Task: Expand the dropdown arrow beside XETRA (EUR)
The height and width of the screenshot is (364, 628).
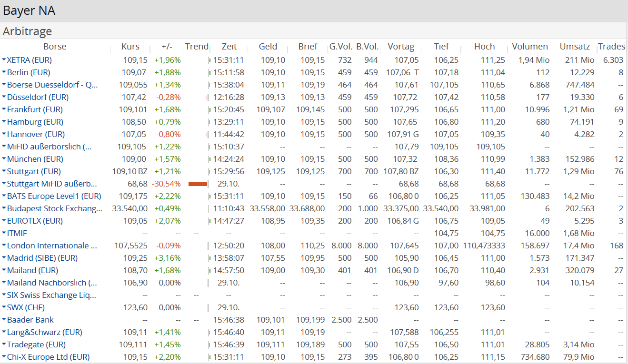Action: (x=4, y=60)
